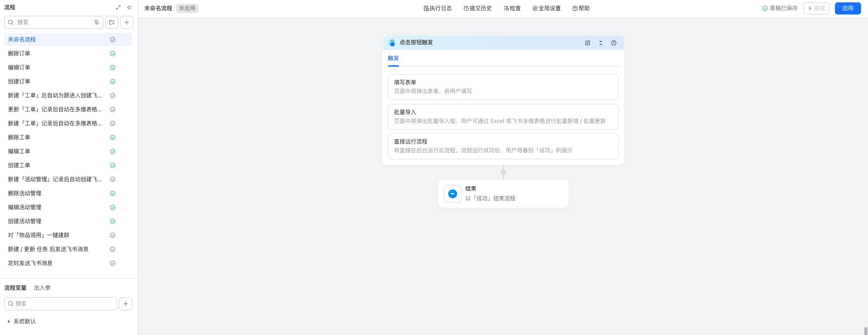Screen dimensions: 868x335
Task: Add a new flow with plus button
Action: pos(127,22)
